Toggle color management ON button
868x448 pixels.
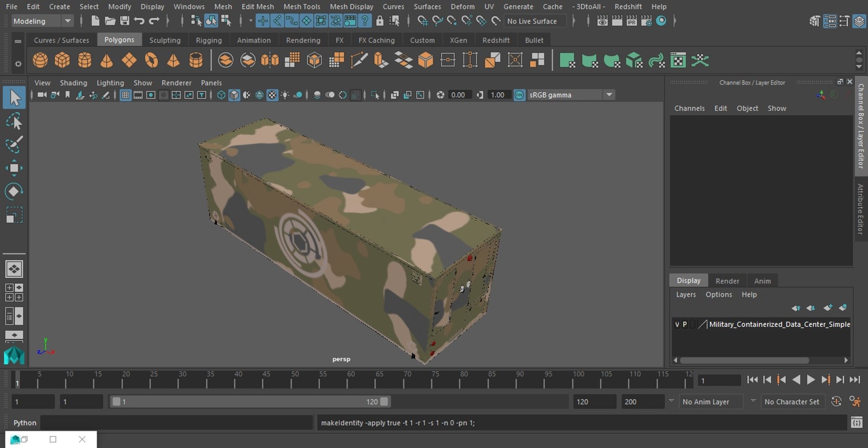pos(519,95)
